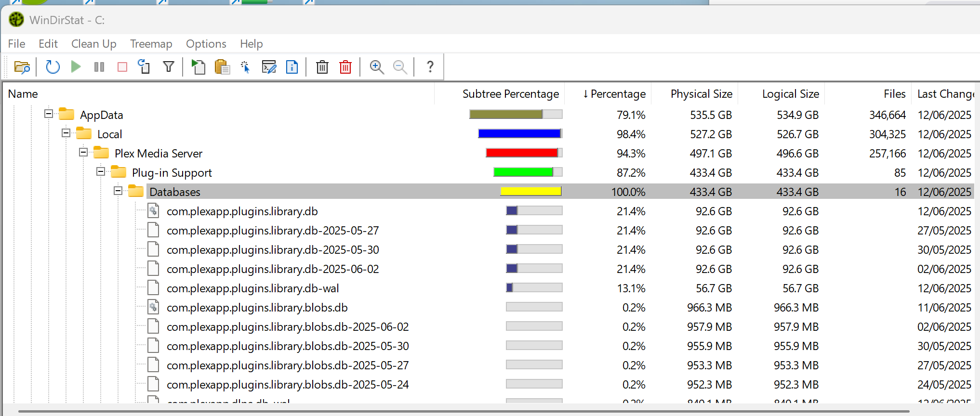Image resolution: width=980 pixels, height=416 pixels.
Task: Click the Select Parent cursor icon
Action: 245,67
